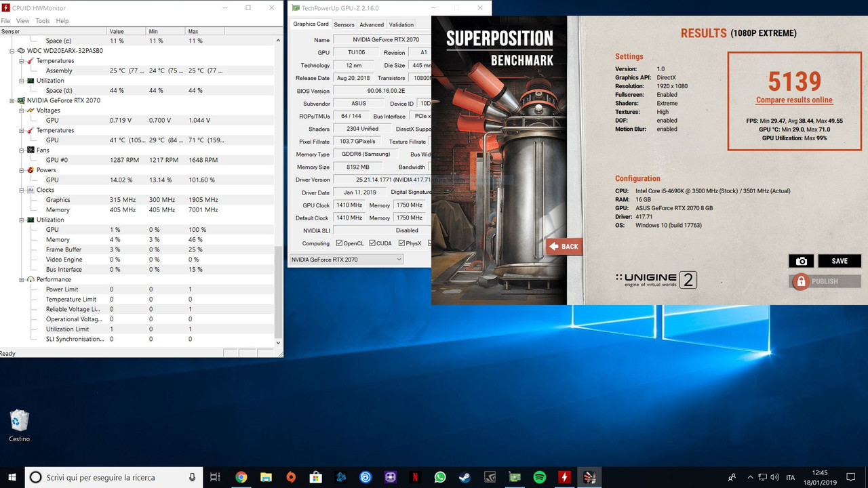Open Chrome from the taskbar

click(x=241, y=477)
